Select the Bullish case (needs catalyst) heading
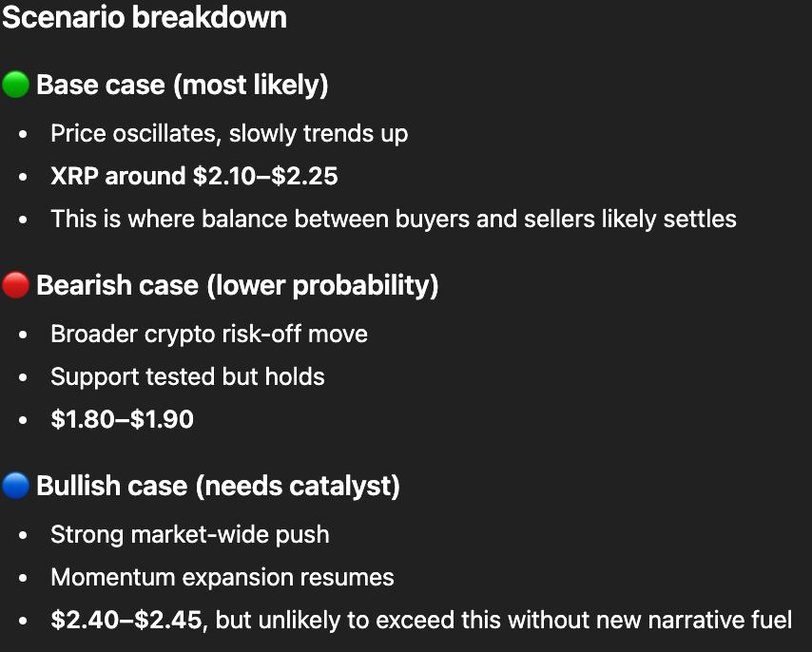This screenshot has height=652, width=812. [x=218, y=487]
